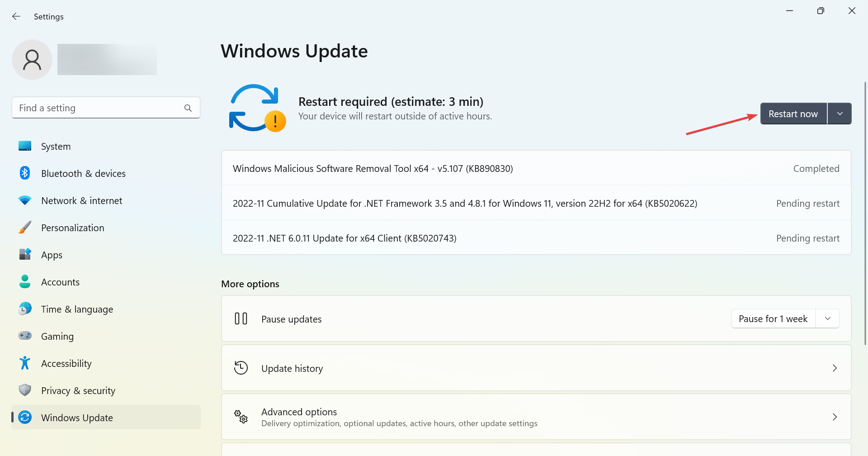Focus the Find a setting search box
The image size is (868, 456).
point(106,108)
